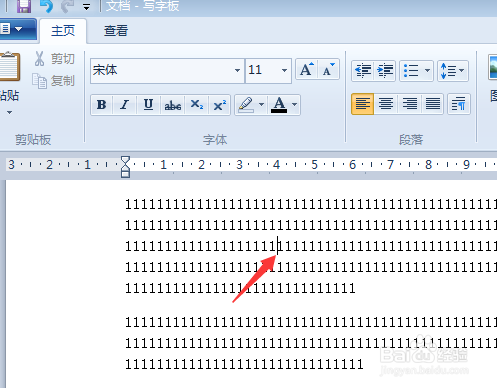497x388 pixels.
Task: Start a bulleted list
Action: click(411, 71)
